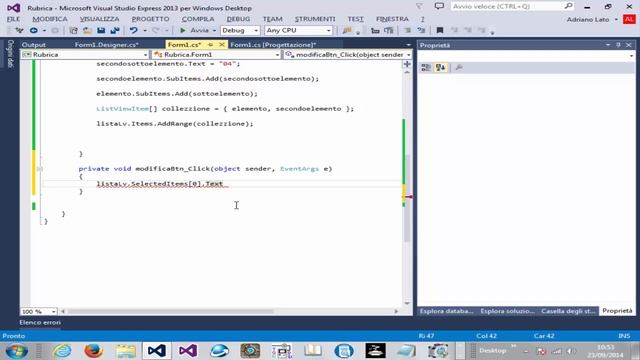Image resolution: width=640 pixels, height=360 pixels.
Task: Open the DEBUG menu
Action: [x=238, y=19]
